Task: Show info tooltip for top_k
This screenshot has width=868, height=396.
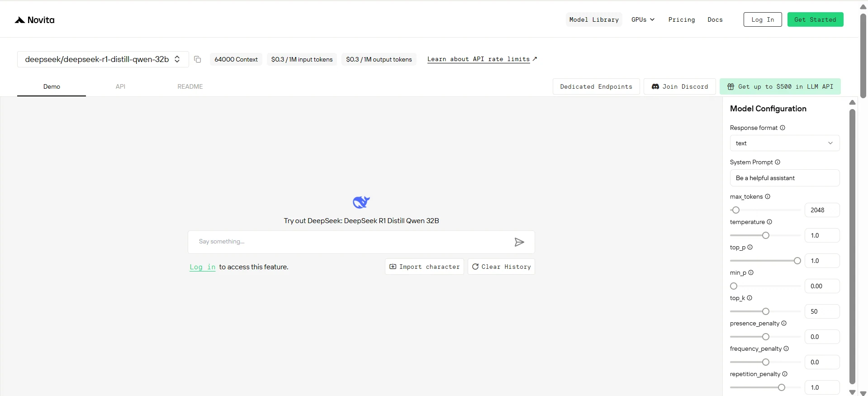Action: click(x=749, y=298)
